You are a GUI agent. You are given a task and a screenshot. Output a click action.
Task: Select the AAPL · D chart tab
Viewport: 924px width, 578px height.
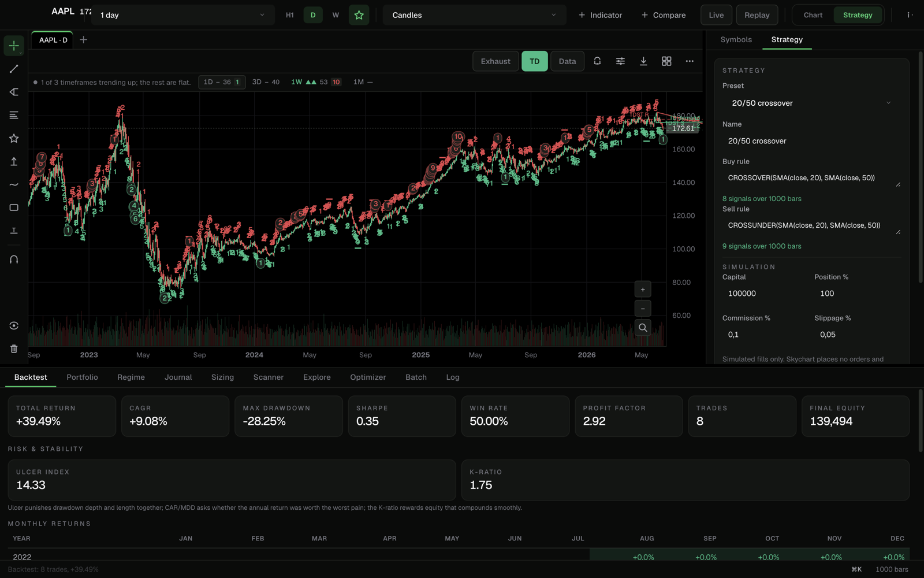53,40
